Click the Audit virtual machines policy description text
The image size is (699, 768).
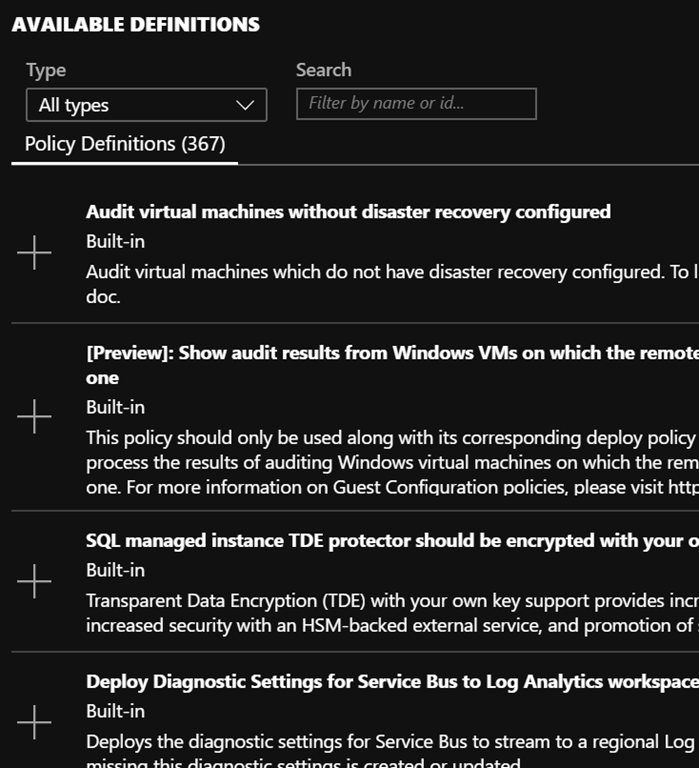(x=388, y=272)
